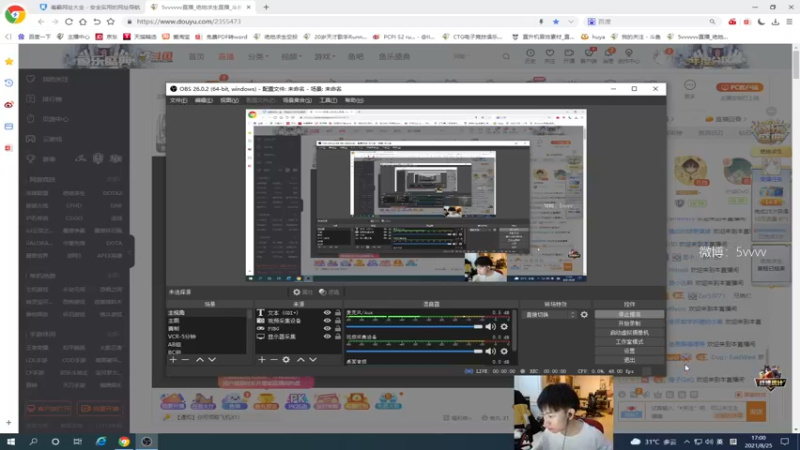Expand the browser address bar dropdown arrow
Viewport: 800px width, 450px height.
571,21
